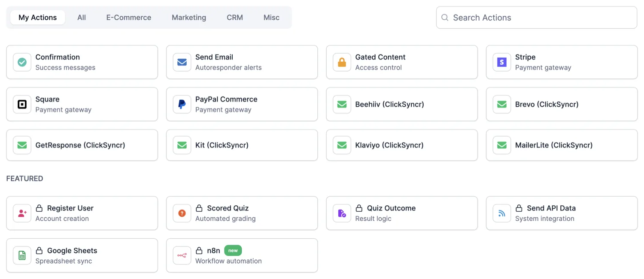Click the Confirmation card title
Image resolution: width=644 pixels, height=279 pixels.
(x=58, y=57)
